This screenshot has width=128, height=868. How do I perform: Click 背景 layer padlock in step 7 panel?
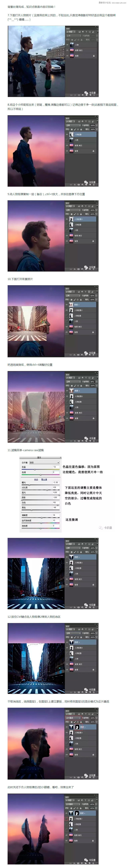point(94,56)
